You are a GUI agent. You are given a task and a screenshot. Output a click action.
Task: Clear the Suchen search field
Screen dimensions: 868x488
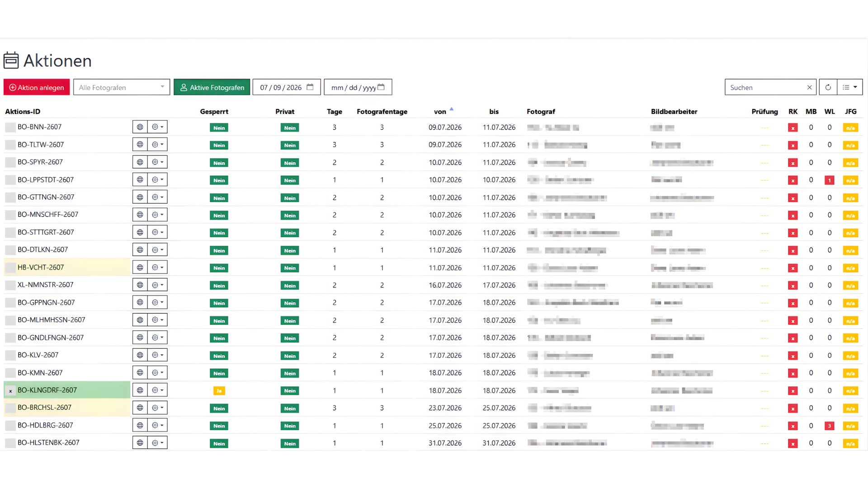[x=809, y=88]
